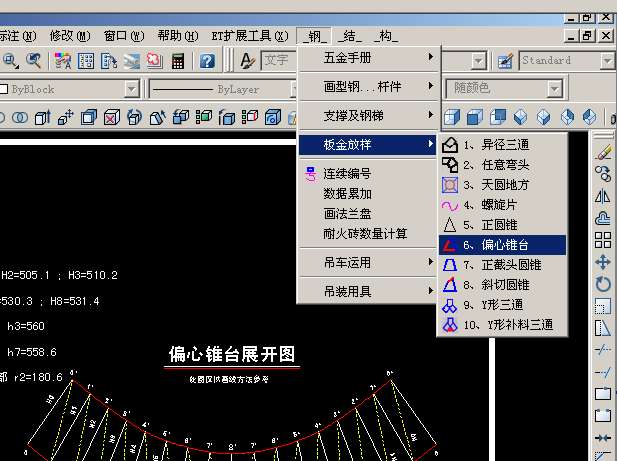Image resolution: width=617 pixels, height=461 pixels.
Task: Select 6、偏心锥台 from submenu
Action: pyautogui.click(x=502, y=245)
